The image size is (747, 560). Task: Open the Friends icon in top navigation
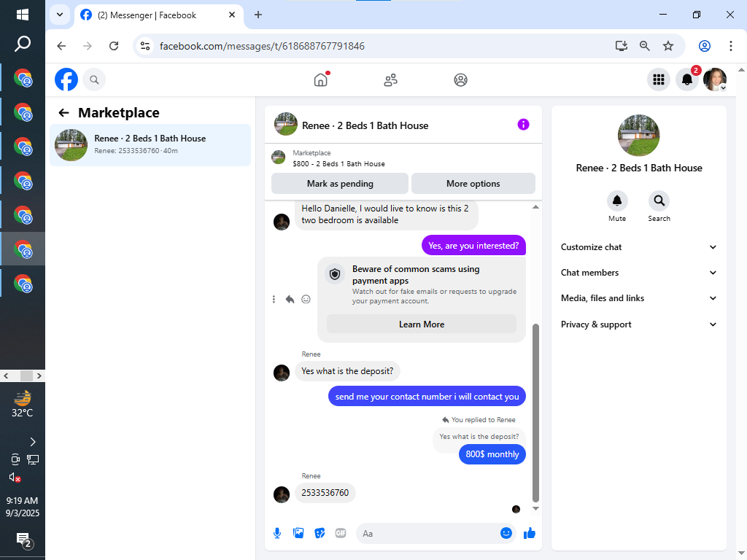tap(391, 80)
